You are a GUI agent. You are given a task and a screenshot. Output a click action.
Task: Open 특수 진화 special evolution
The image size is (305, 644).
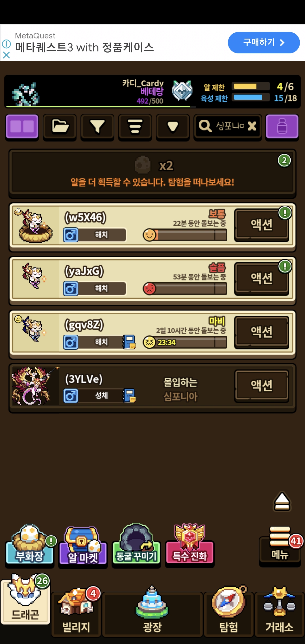tap(189, 546)
